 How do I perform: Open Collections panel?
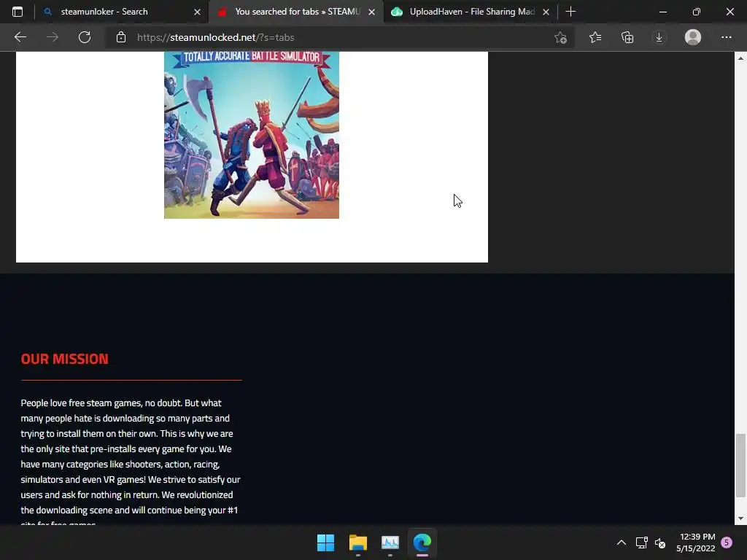[x=627, y=37]
